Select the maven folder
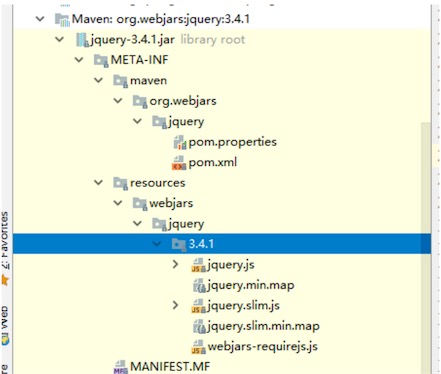This screenshot has width=441, height=374. (x=148, y=81)
